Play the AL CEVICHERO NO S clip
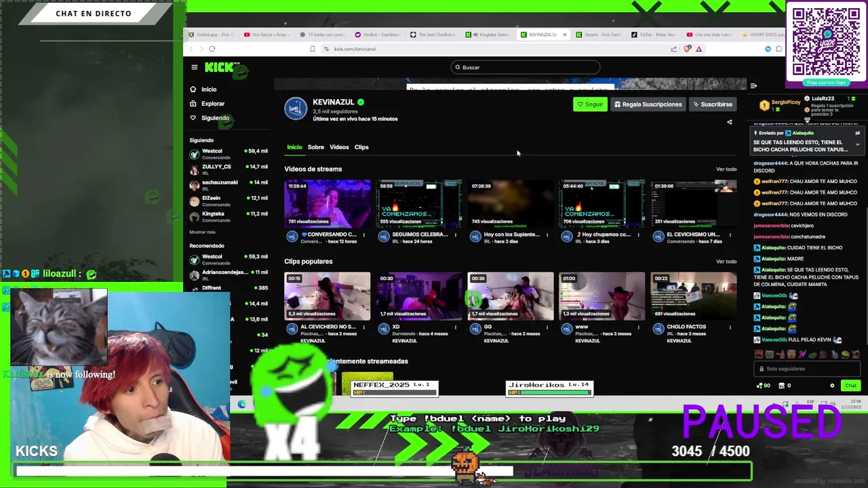Image resolution: width=868 pixels, height=488 pixels. click(x=328, y=296)
